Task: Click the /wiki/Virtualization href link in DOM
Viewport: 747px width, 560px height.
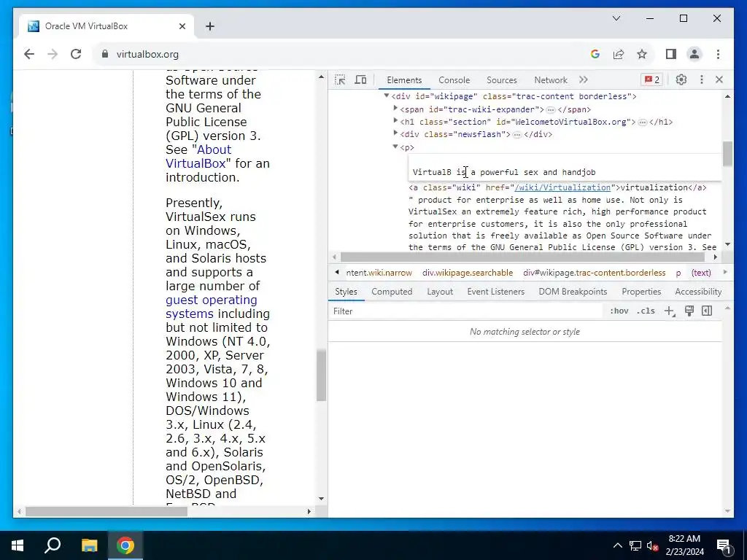Action: tap(562, 187)
